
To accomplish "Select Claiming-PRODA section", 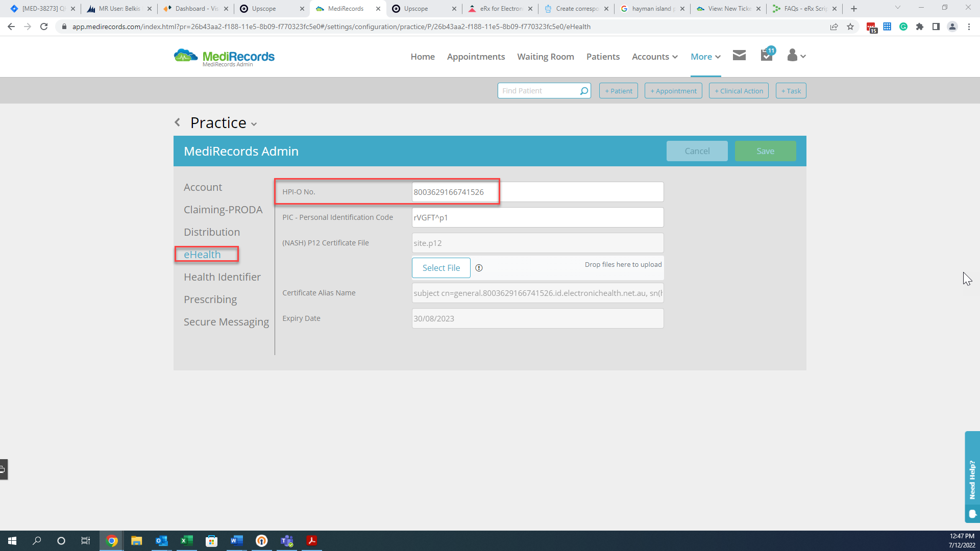I will (x=223, y=210).
